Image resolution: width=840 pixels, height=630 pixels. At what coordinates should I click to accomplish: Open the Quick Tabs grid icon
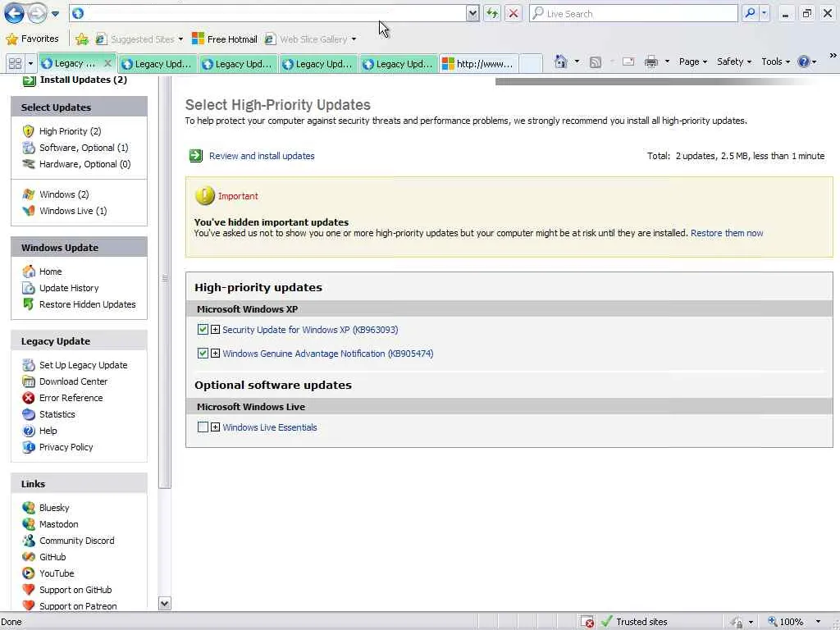(x=15, y=63)
